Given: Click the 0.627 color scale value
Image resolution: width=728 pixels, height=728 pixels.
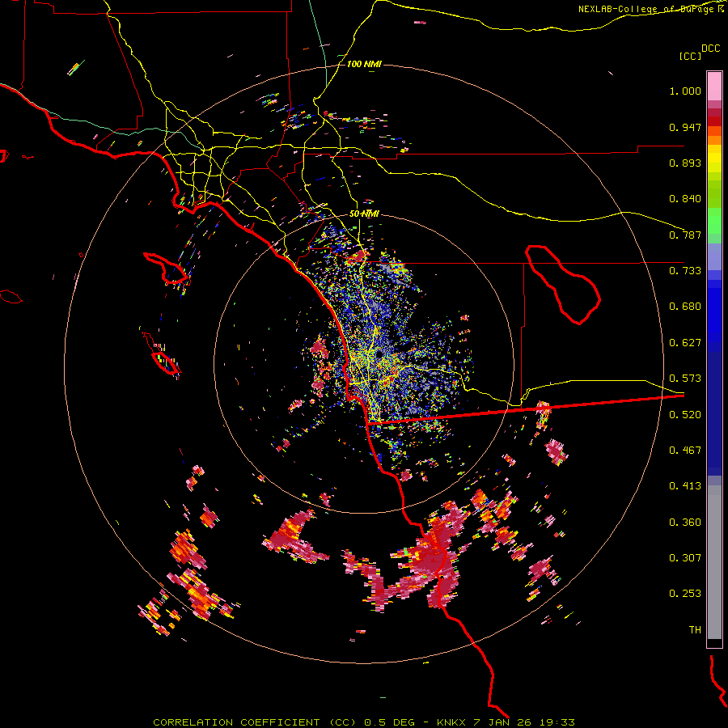Looking at the screenshot, I should tap(685, 343).
